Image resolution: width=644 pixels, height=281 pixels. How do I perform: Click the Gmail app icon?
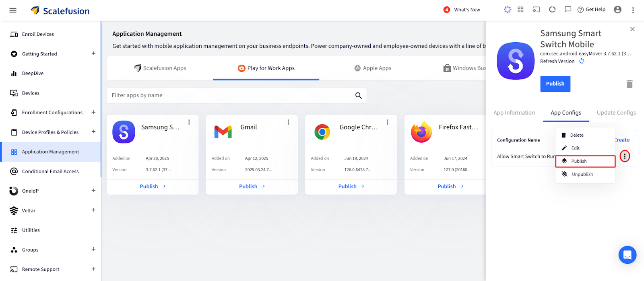pyautogui.click(x=223, y=132)
